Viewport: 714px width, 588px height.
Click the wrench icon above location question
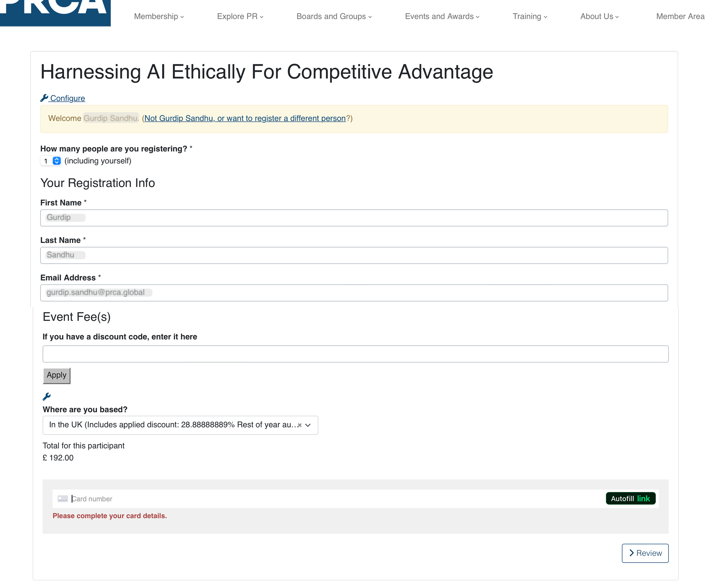click(46, 396)
